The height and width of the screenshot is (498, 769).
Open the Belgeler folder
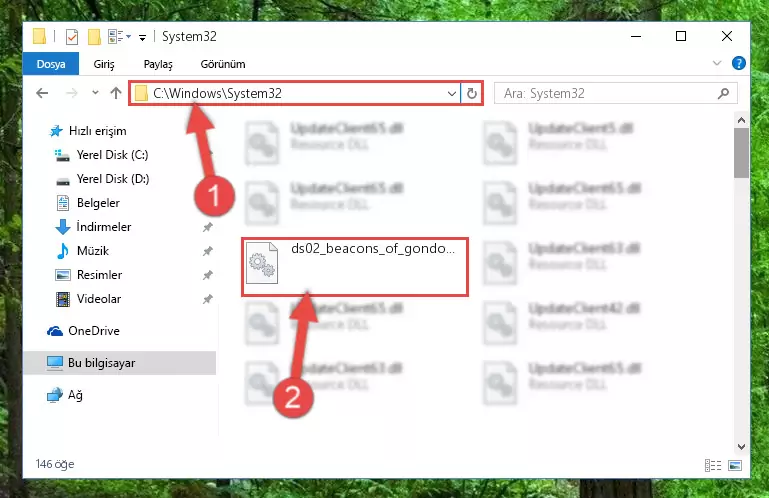point(98,203)
